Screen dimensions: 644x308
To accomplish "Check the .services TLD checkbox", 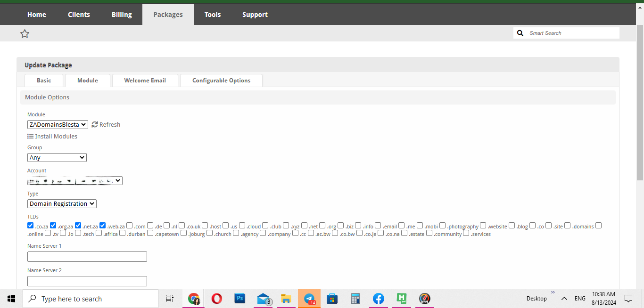I will point(466,233).
